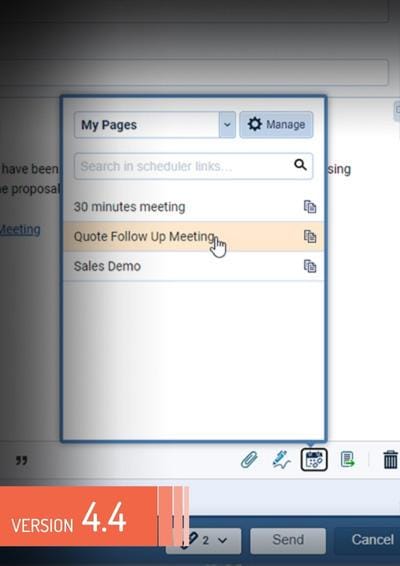Open the signature pen icon

coord(282,460)
